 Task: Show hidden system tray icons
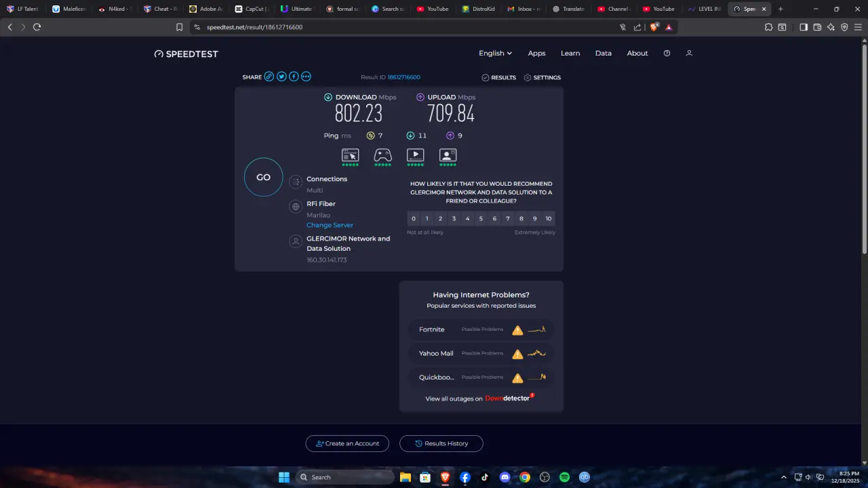784,477
